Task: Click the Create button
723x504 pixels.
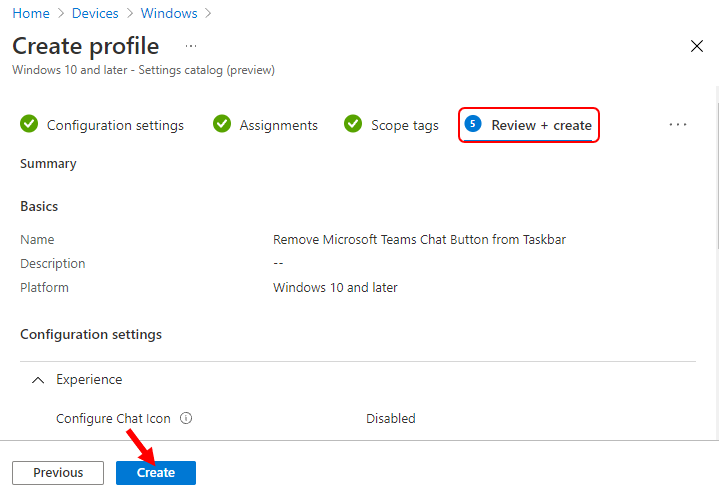Action: tap(156, 473)
